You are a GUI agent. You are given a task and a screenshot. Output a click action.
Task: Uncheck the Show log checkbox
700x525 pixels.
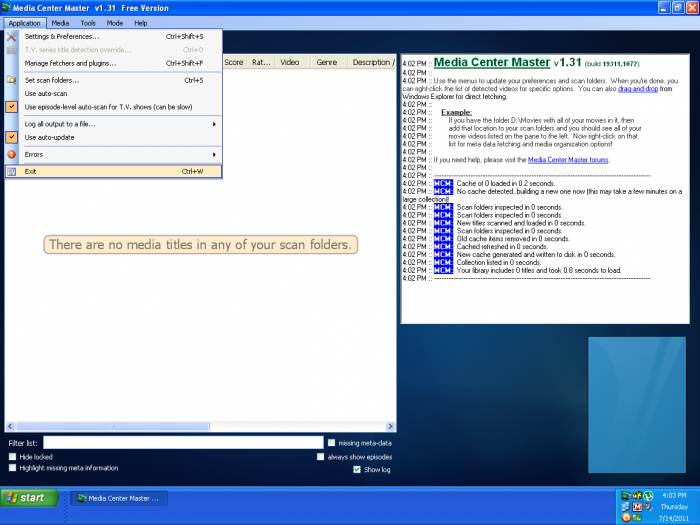[x=357, y=470]
